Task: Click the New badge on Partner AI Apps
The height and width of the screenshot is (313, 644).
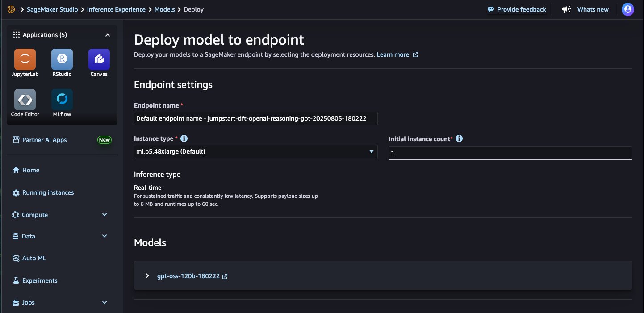Action: coord(105,140)
